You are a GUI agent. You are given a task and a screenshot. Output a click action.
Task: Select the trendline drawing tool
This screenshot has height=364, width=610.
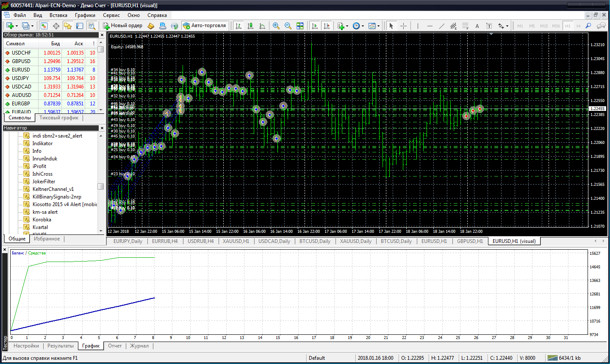click(x=441, y=26)
